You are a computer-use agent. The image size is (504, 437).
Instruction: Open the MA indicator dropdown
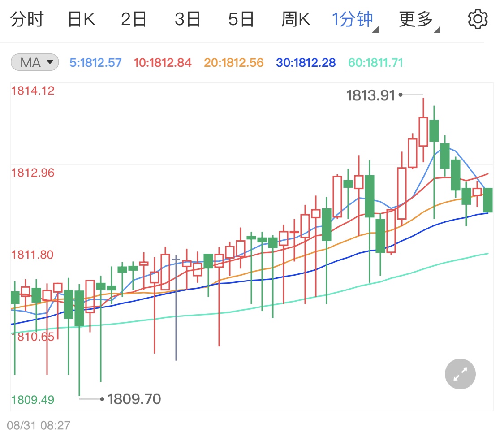click(34, 62)
